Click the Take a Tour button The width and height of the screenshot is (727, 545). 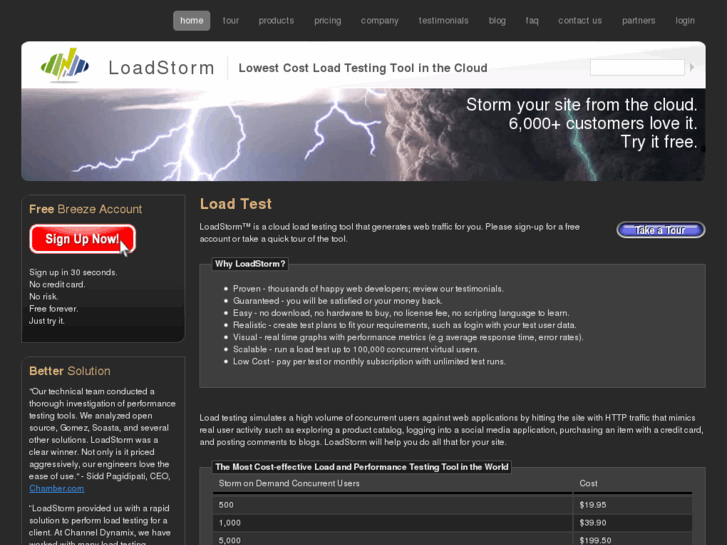(x=661, y=230)
